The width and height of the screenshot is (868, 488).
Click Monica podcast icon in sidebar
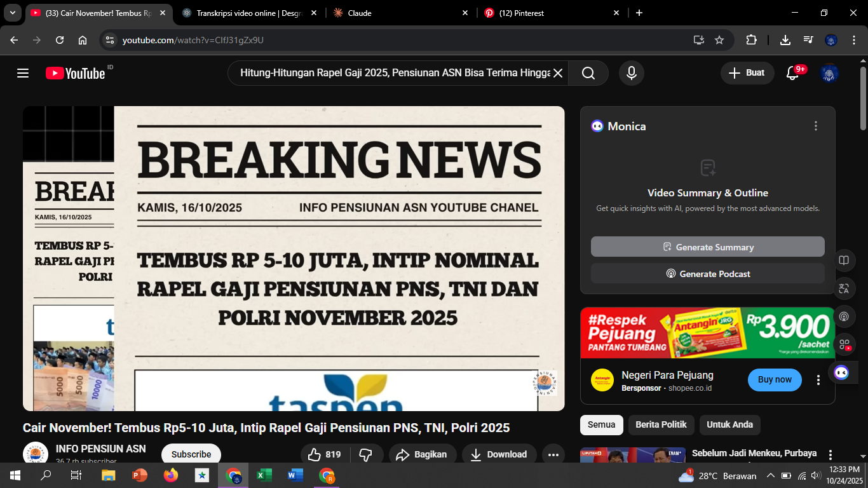844,316
